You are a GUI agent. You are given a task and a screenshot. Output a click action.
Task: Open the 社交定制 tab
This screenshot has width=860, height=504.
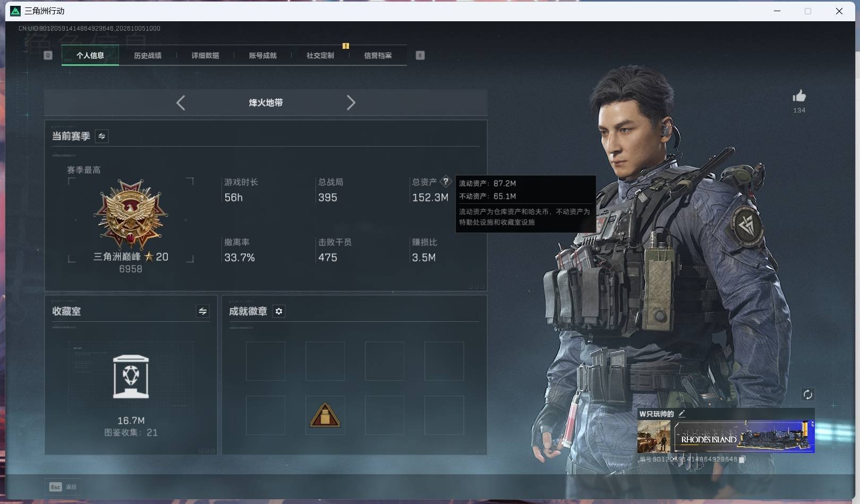point(320,55)
